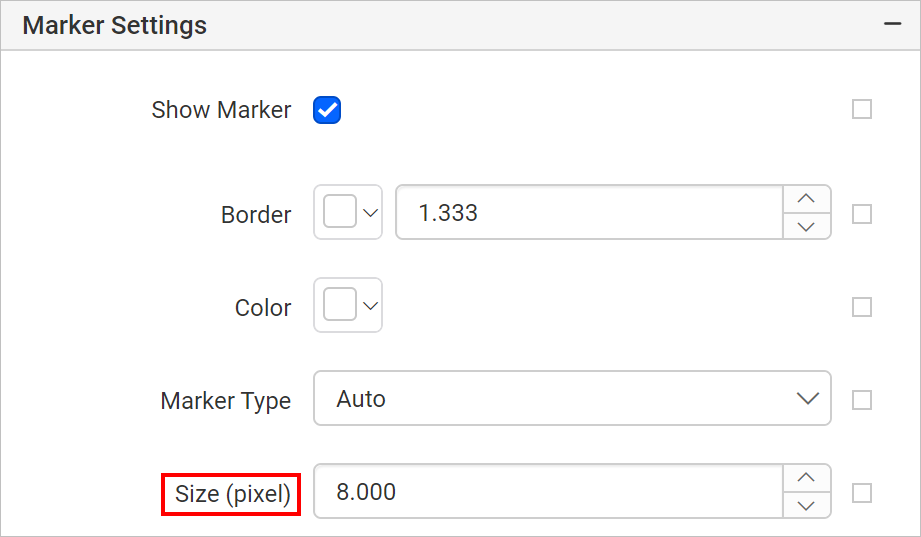
Task: Increase Border width with up arrow
Action: tap(806, 199)
